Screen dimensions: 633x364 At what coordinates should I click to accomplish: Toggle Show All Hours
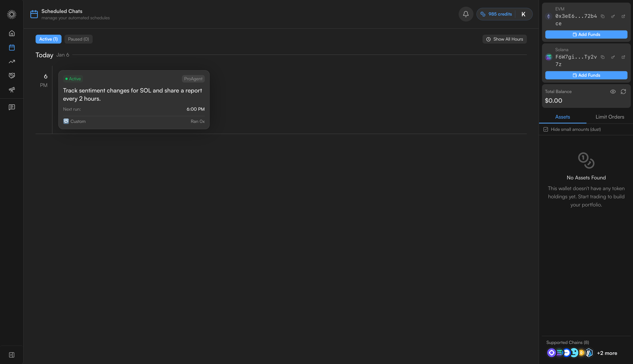tap(505, 39)
